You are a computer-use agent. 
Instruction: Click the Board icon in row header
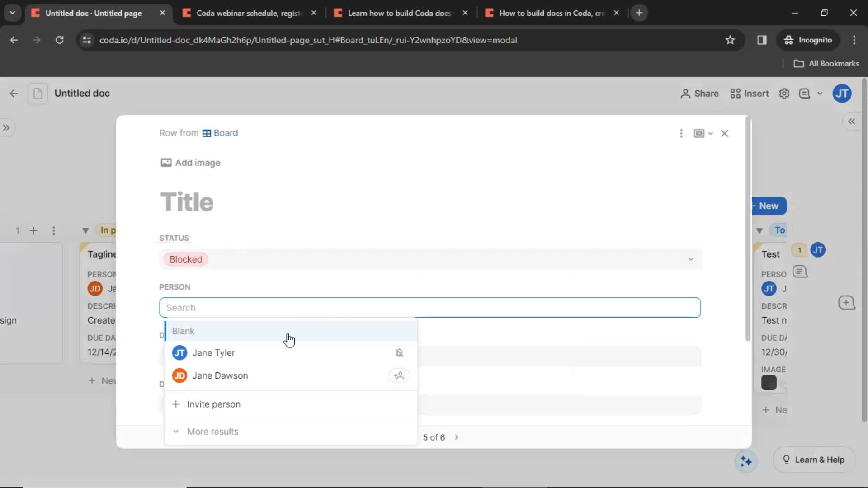point(206,133)
